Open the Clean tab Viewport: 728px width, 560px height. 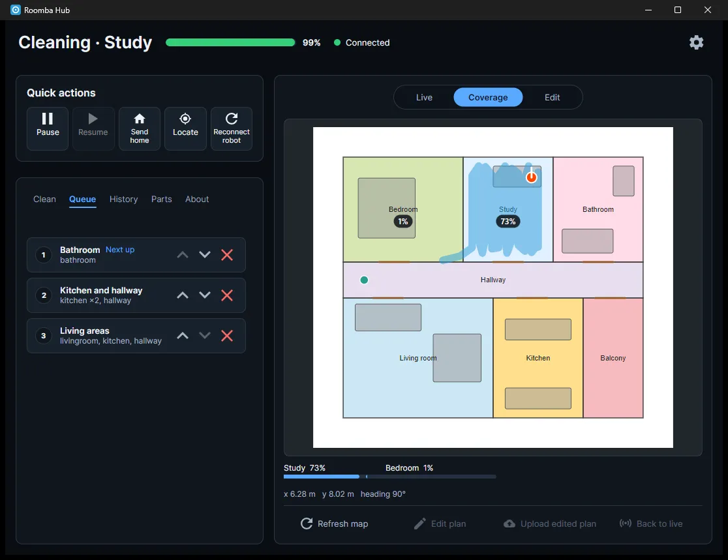(44, 199)
